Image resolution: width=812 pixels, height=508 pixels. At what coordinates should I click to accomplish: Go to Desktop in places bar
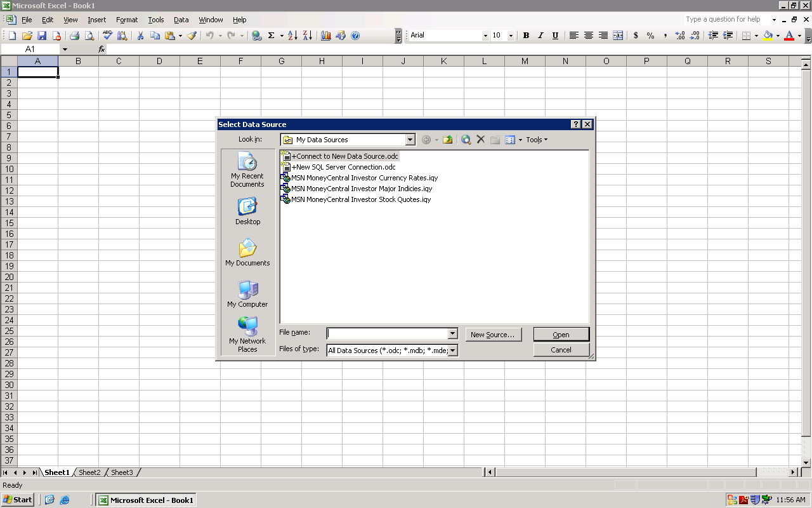pos(247,211)
